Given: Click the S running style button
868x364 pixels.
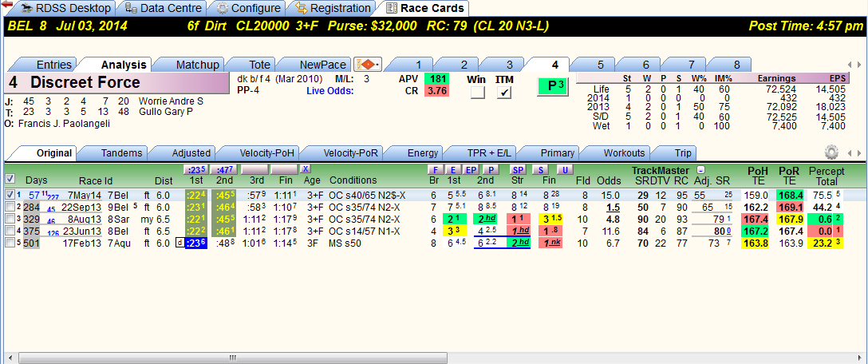Looking at the screenshot, I should pos(541,169).
